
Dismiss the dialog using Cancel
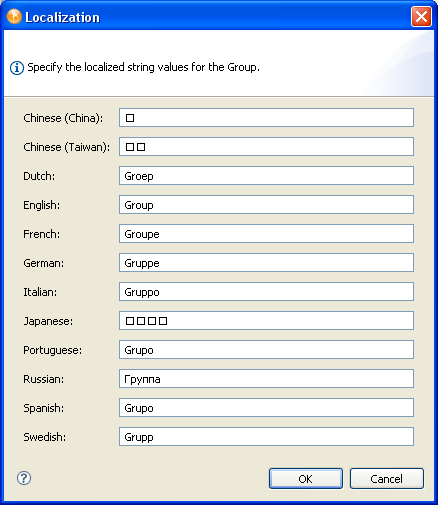click(x=387, y=479)
